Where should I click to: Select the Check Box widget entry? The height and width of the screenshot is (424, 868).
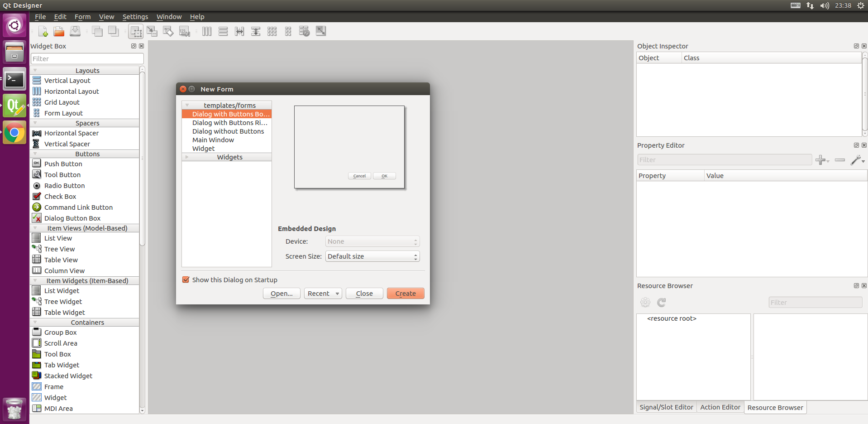(x=59, y=196)
